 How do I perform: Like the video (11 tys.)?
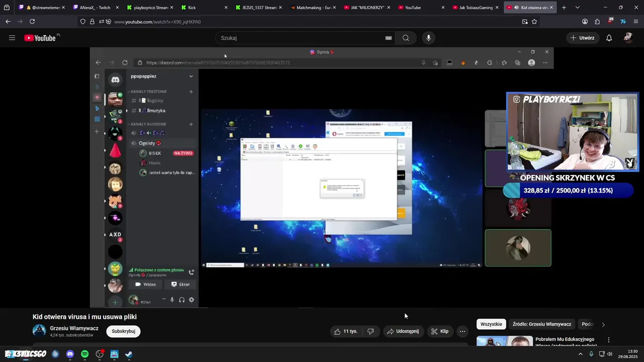click(x=345, y=331)
